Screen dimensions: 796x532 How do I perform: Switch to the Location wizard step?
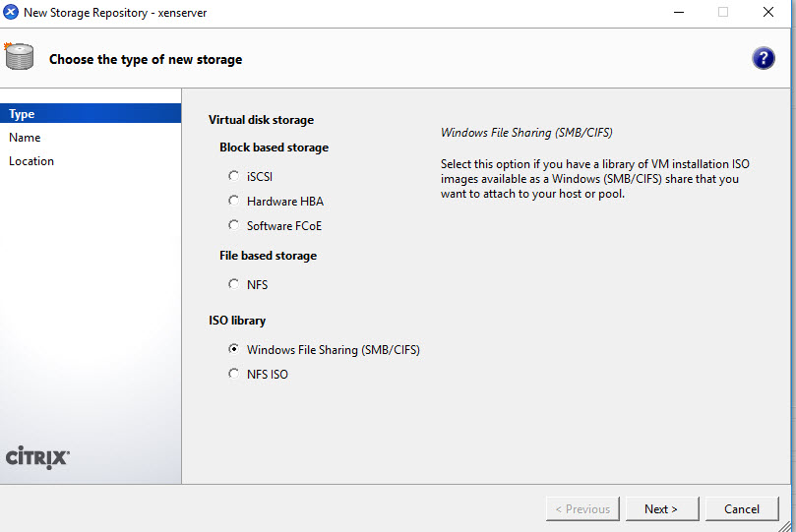coord(31,161)
